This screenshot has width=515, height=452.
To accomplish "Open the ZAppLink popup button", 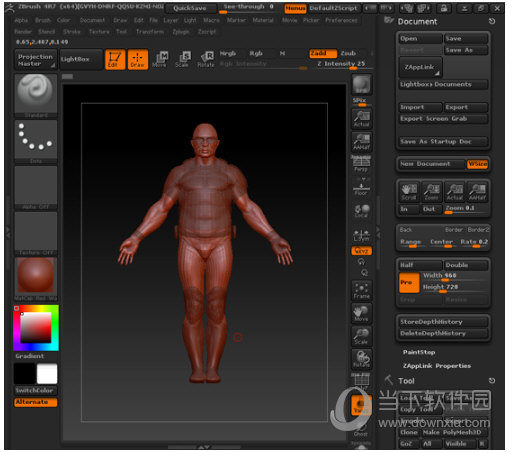I will (421, 67).
